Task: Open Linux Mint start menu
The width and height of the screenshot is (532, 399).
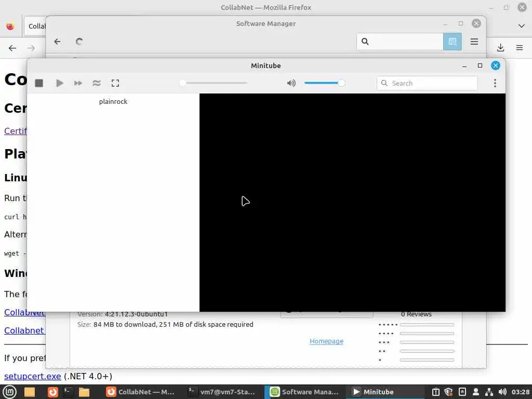Action: point(10,392)
